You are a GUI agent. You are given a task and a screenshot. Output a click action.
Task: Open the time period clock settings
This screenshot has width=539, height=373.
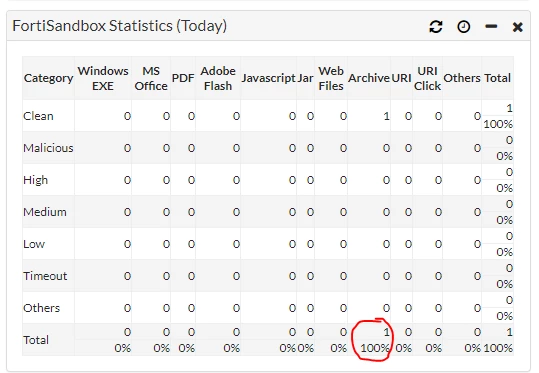463,26
